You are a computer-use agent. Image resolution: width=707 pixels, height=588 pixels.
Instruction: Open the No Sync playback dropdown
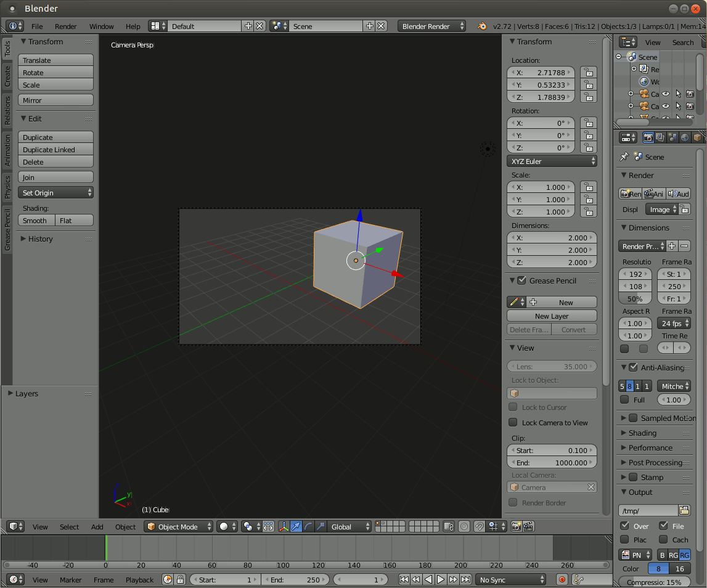(512, 579)
